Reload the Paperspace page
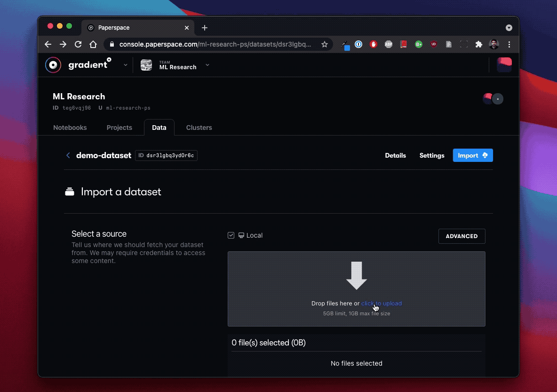The height and width of the screenshot is (392, 557). pos(78,44)
